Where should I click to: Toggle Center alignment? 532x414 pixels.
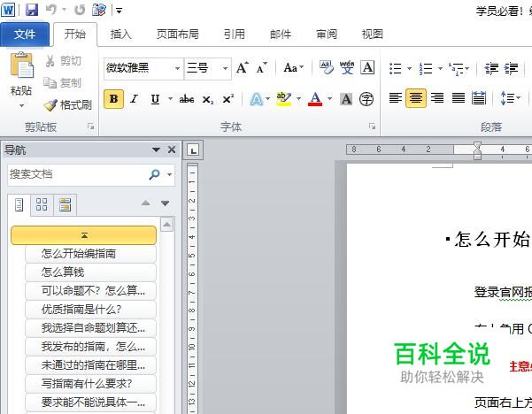416,98
